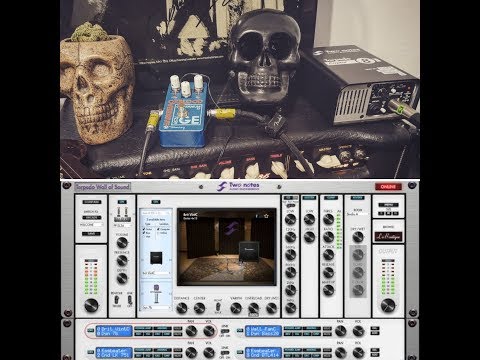Click the Two notes logo
480x360 pixels.
click(x=238, y=186)
